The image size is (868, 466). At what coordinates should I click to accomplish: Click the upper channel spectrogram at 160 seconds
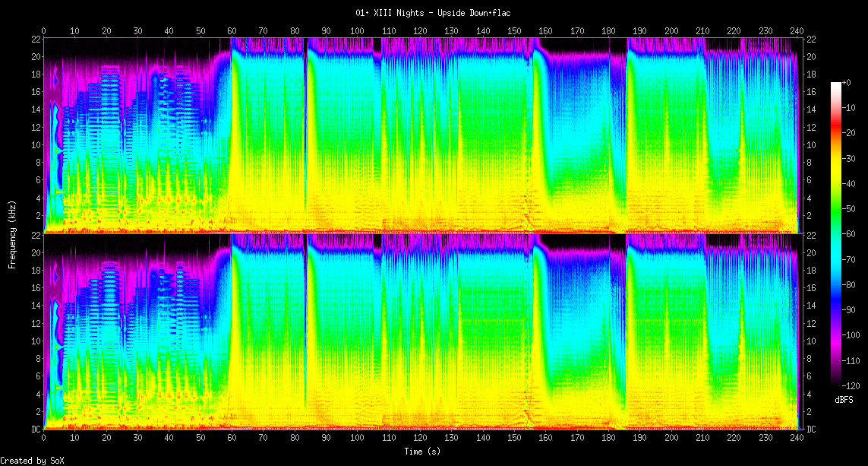[546, 135]
